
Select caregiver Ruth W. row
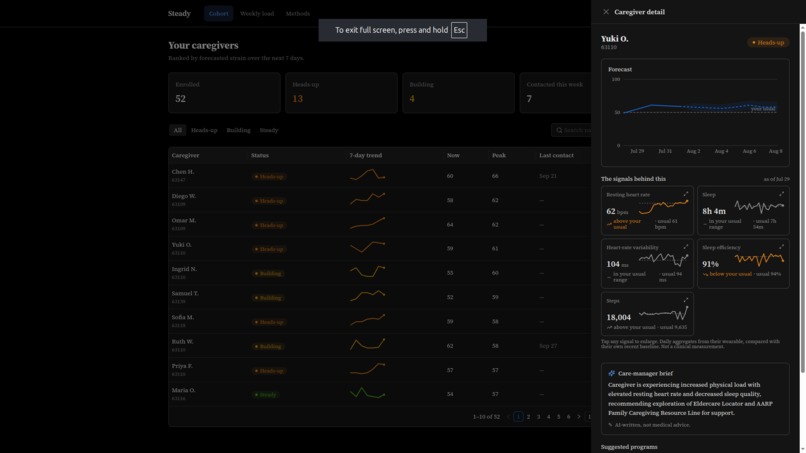(x=380, y=346)
